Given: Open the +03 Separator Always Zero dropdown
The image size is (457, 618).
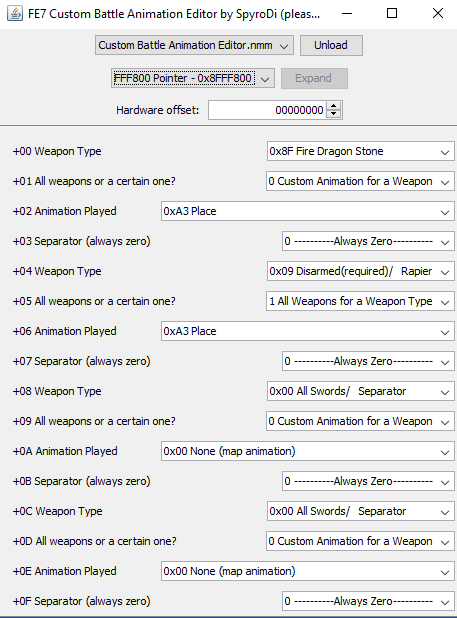Looking at the screenshot, I should coord(368,241).
